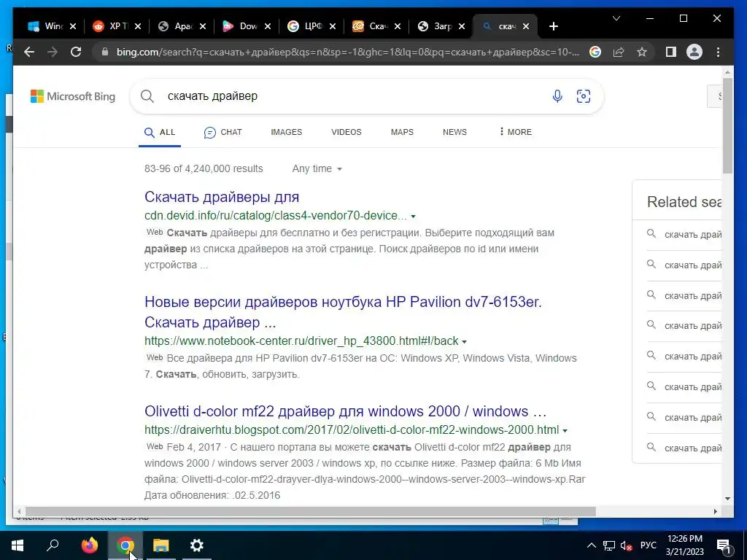Click the Chrome back arrow
Image resolution: width=747 pixels, height=560 pixels.
click(29, 52)
